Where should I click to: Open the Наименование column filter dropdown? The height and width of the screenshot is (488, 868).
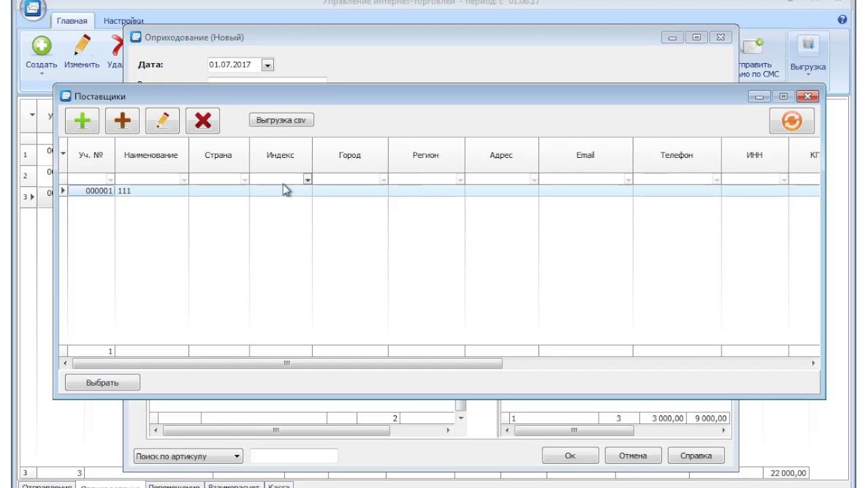184,180
